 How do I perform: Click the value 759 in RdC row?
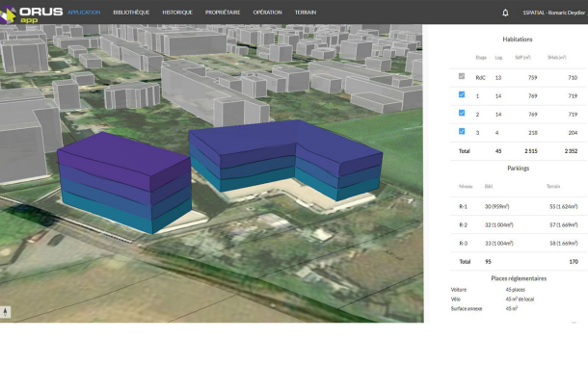(x=532, y=78)
